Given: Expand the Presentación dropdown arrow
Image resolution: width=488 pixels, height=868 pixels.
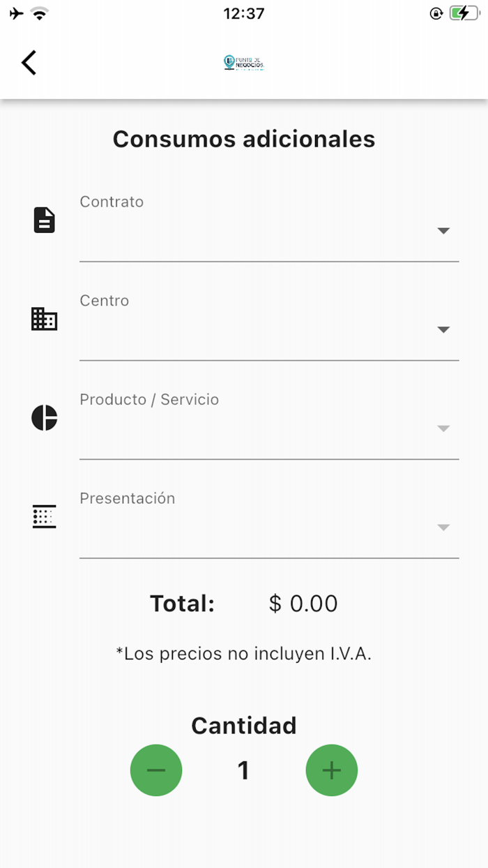Looking at the screenshot, I should tap(444, 527).
